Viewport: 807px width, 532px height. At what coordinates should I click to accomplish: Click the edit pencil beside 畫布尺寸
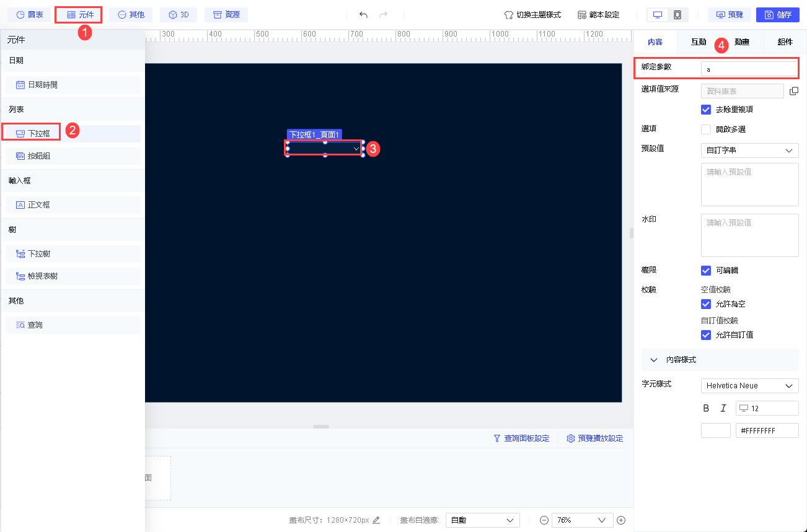[x=376, y=520]
